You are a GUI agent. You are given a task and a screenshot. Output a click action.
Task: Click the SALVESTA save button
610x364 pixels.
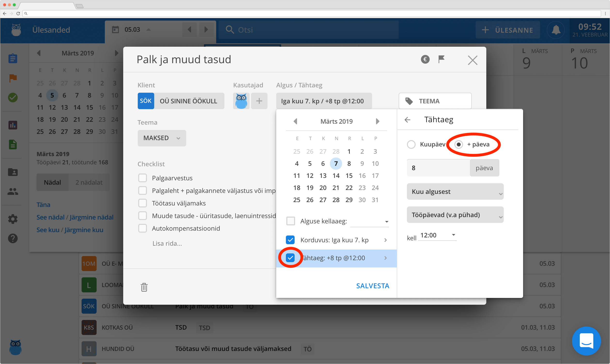[372, 286]
